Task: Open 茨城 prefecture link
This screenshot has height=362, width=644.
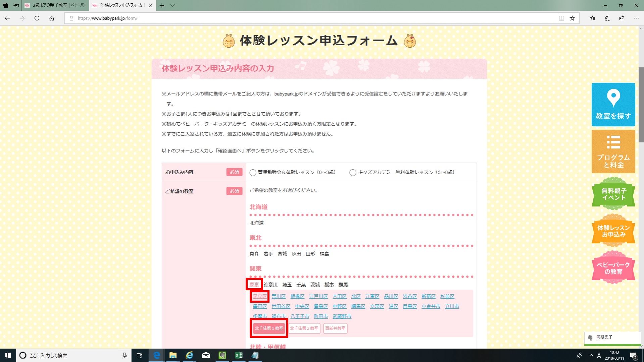Action: [x=315, y=285]
